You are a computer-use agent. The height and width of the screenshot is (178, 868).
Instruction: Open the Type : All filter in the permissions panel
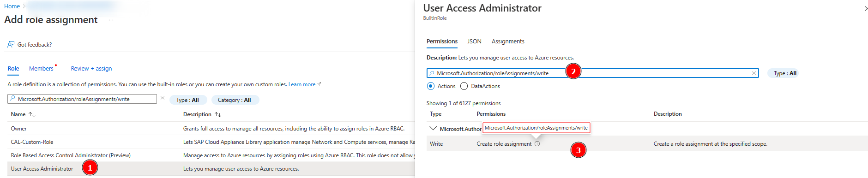click(785, 73)
